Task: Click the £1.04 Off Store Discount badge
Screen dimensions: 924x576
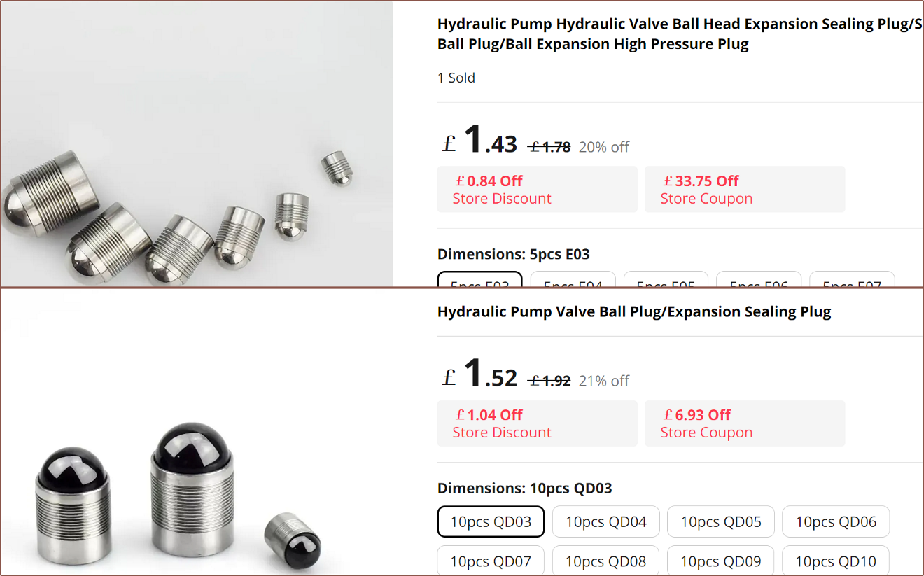Action: click(x=537, y=423)
